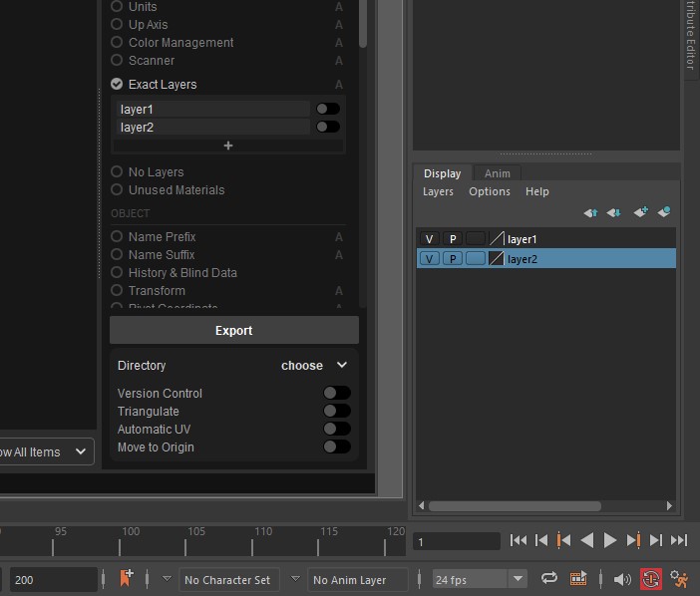Open the Help menu
The image size is (700, 596).
pyautogui.click(x=537, y=191)
